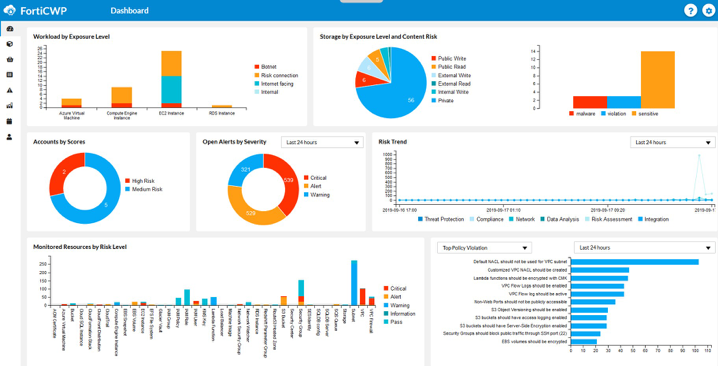Click the calendar icon in the sidebar
This screenshot has width=718, height=366.
10,121
